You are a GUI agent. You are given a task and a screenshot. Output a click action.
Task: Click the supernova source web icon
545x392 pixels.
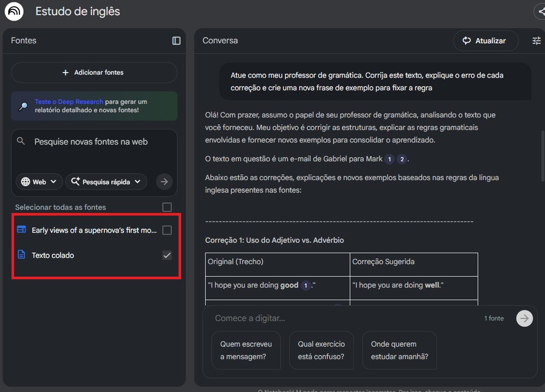pyautogui.click(x=22, y=230)
